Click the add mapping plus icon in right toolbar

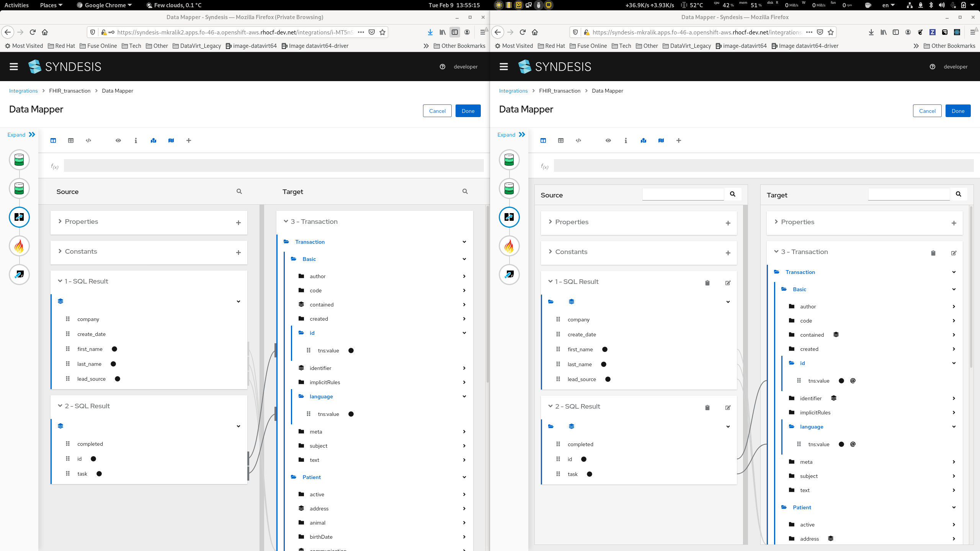679,140
